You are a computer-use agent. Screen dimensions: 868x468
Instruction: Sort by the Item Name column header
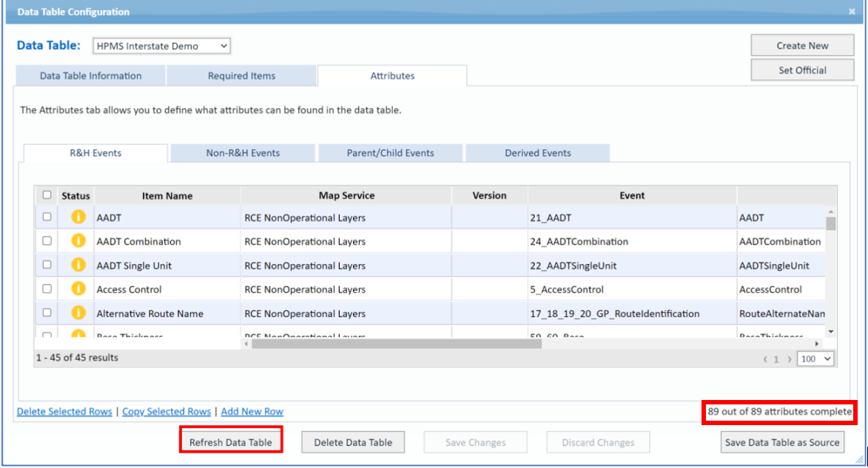point(167,196)
